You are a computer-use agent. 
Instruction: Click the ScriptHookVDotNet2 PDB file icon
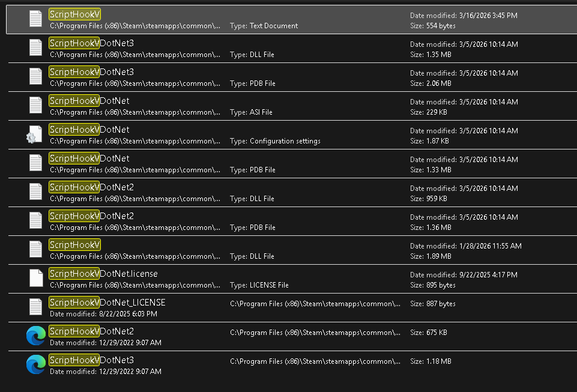click(36, 220)
